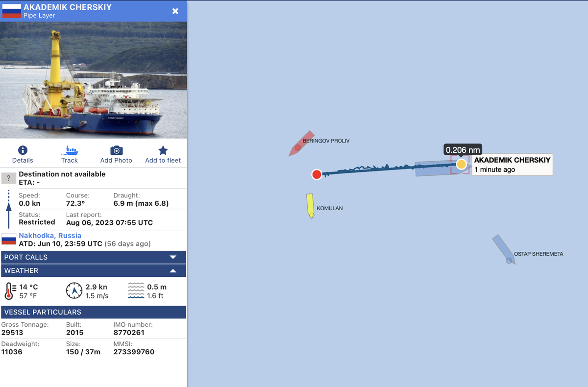The height and width of the screenshot is (387, 588).
Task: Show the vessel Track ship icon
Action: 70,150
